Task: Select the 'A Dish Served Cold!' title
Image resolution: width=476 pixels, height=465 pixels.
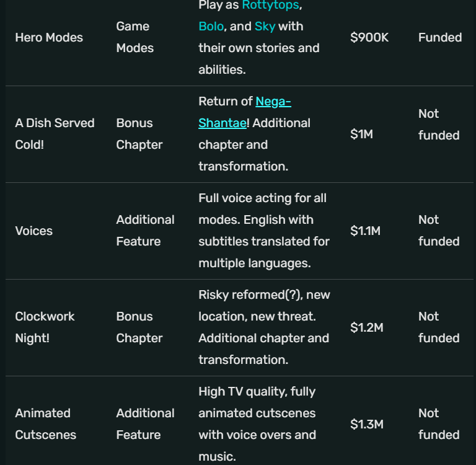Action: pos(55,134)
